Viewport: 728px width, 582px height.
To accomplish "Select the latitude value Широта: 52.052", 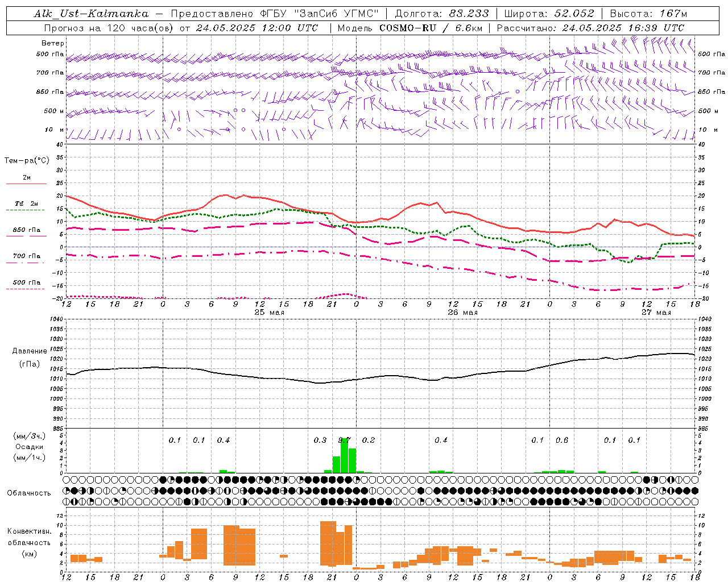I will click(x=549, y=14).
